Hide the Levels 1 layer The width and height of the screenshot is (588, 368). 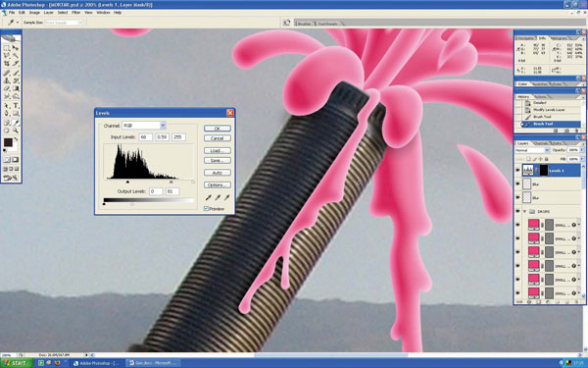click(x=517, y=171)
